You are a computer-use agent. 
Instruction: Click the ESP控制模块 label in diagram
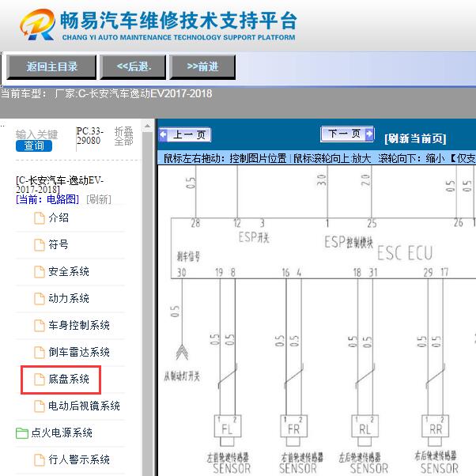[349, 242]
